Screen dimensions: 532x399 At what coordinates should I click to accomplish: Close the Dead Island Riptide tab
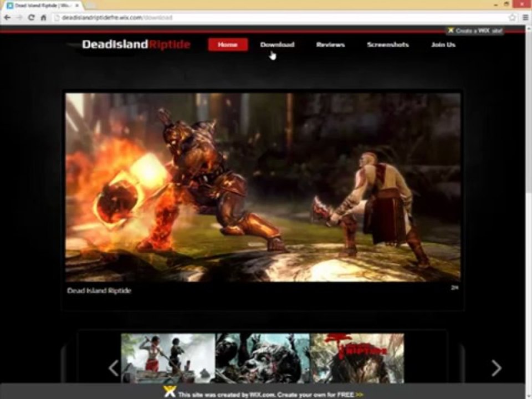77,6
